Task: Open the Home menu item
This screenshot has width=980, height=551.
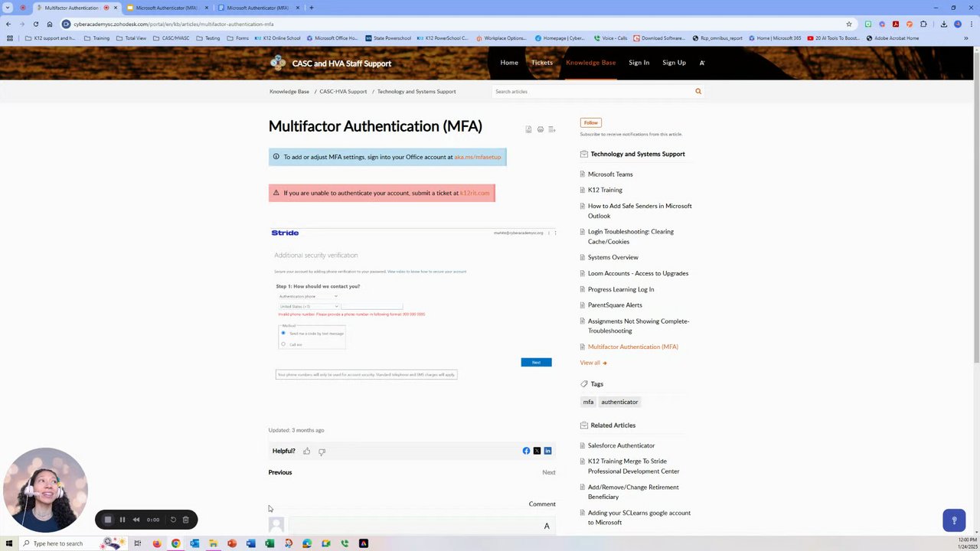Action: (x=509, y=63)
